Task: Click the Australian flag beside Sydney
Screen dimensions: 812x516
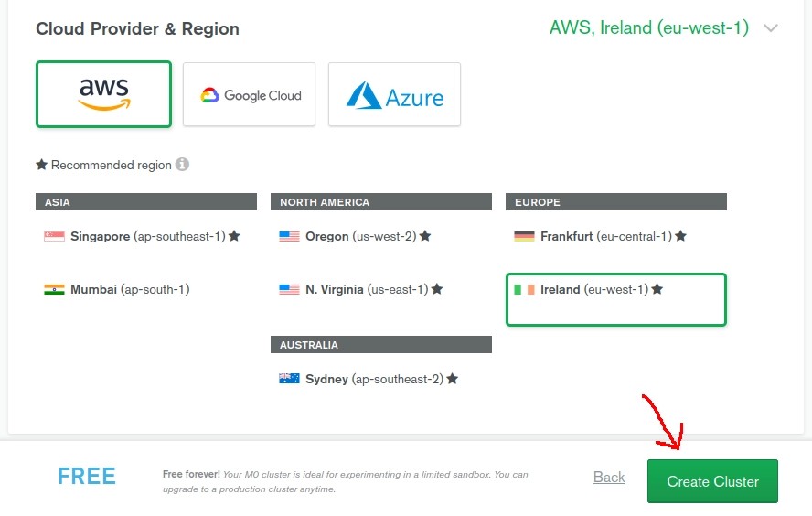Action: coord(290,379)
